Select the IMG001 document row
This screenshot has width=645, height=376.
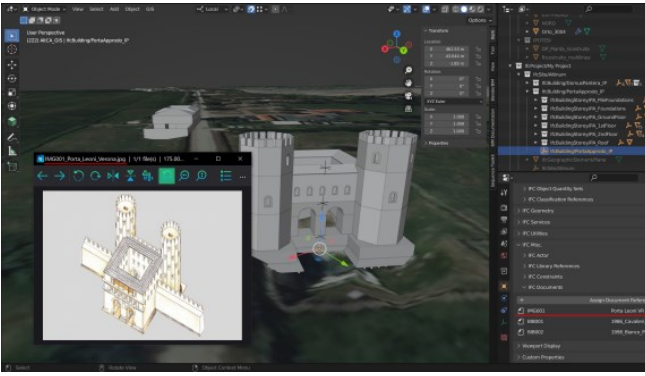(581, 311)
